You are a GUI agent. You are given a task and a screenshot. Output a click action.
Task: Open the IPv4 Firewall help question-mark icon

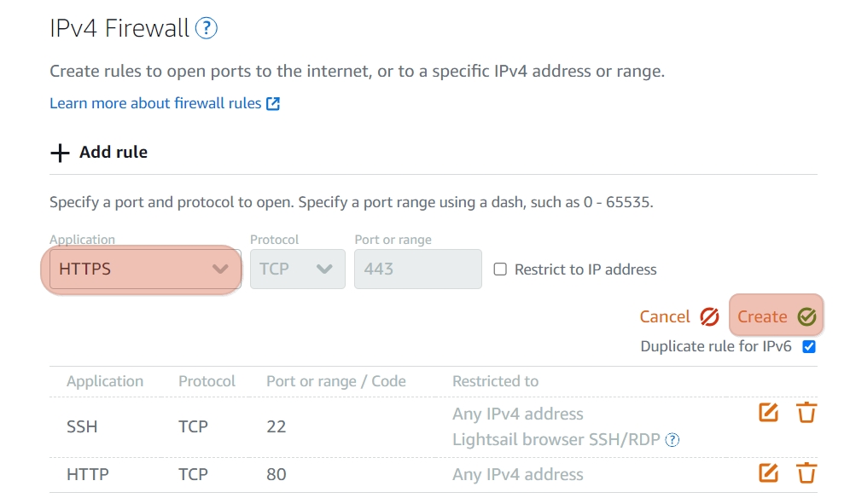point(206,28)
